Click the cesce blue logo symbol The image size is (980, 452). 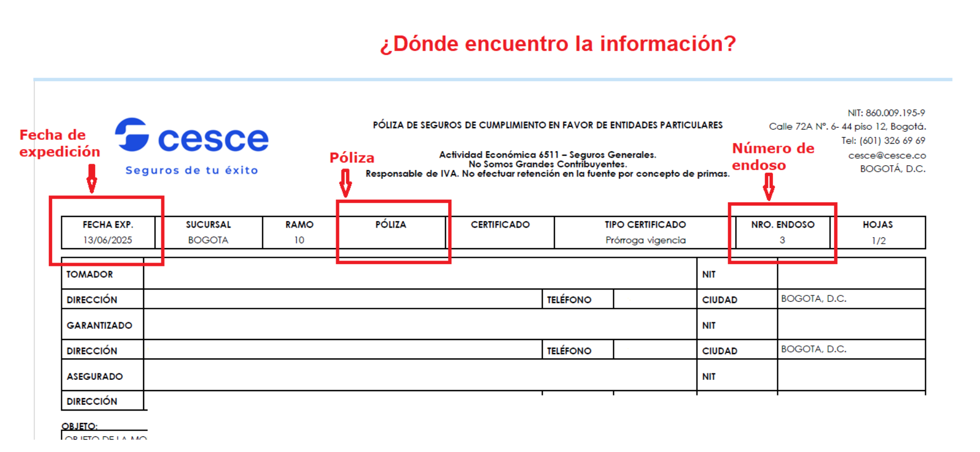tap(132, 135)
